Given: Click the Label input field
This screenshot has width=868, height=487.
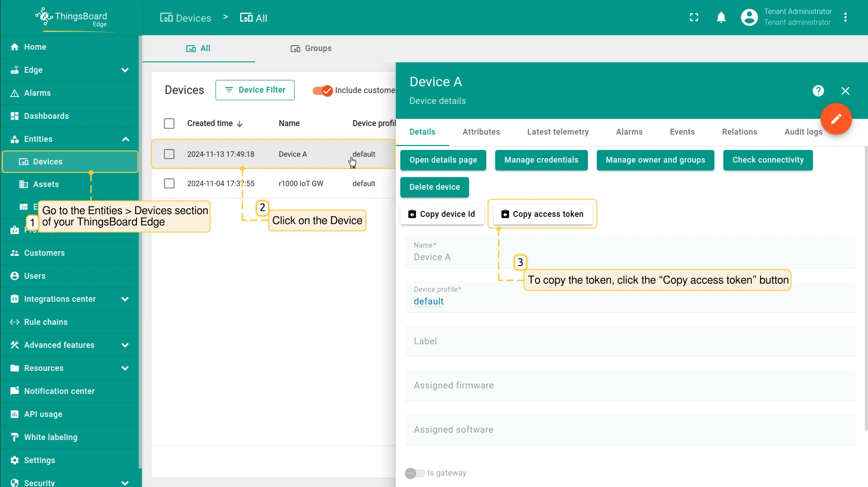Looking at the screenshot, I should click(x=630, y=341).
